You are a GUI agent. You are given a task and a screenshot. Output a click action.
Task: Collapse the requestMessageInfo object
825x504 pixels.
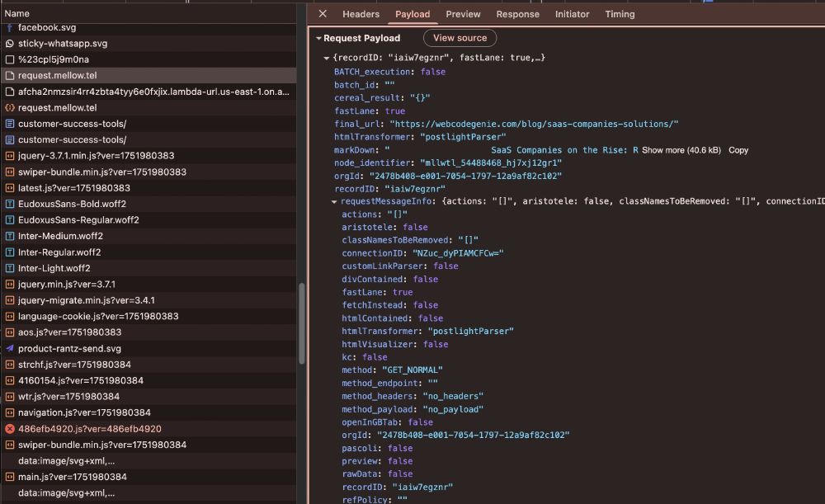(334, 201)
